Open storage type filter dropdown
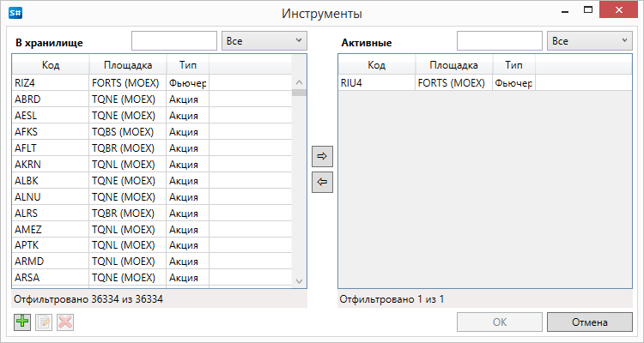The width and height of the screenshot is (644, 343). coord(264,40)
